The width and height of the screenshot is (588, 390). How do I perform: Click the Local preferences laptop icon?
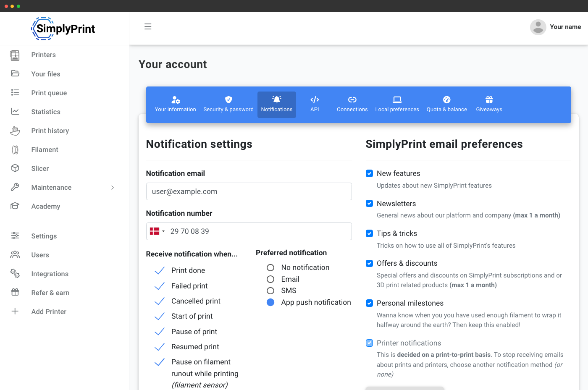click(x=397, y=99)
